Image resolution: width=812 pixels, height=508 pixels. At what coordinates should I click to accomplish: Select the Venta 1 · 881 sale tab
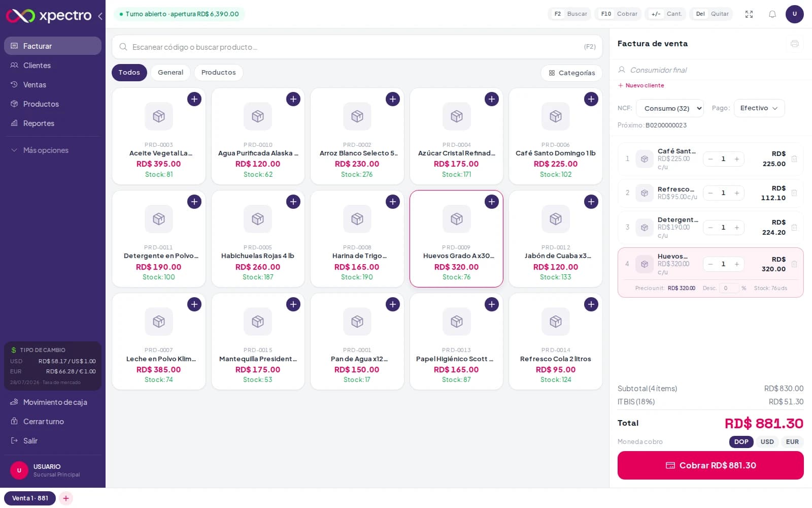tap(30, 498)
